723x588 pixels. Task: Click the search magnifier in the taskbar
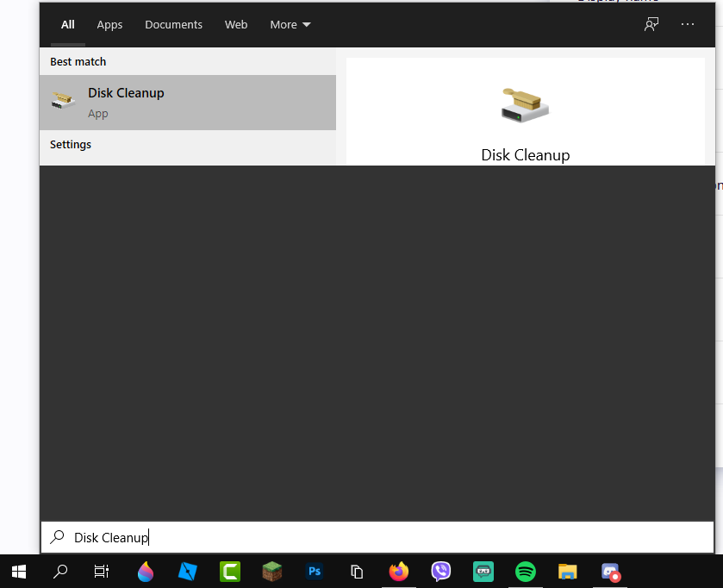tap(59, 572)
